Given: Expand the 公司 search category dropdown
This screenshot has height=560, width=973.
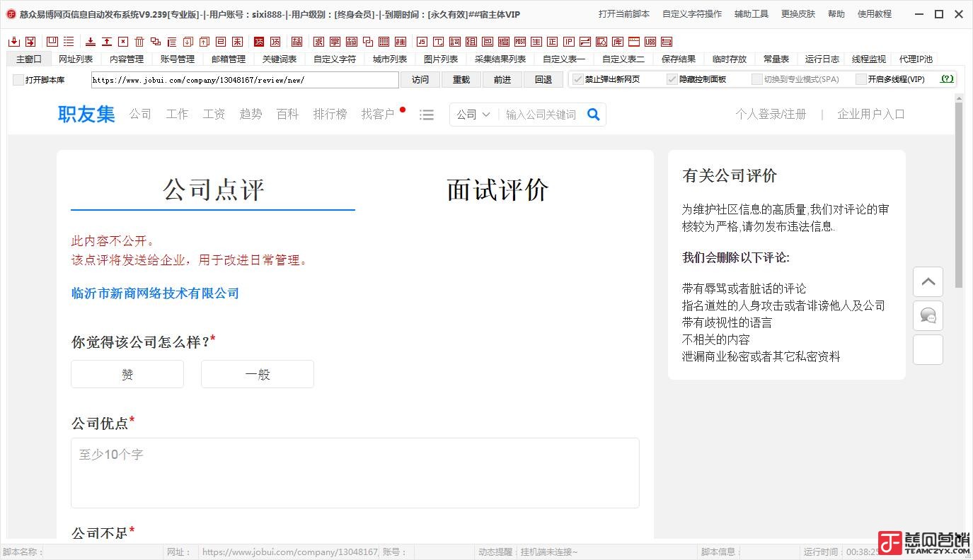Looking at the screenshot, I should click(473, 115).
